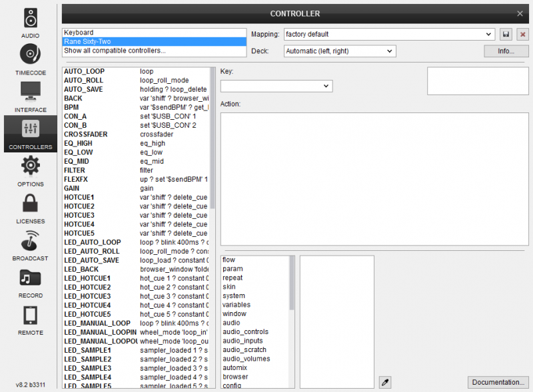Open the Deck Automatic (left, right) dropdown
Viewport: 533px width, 392px height.
pos(340,51)
